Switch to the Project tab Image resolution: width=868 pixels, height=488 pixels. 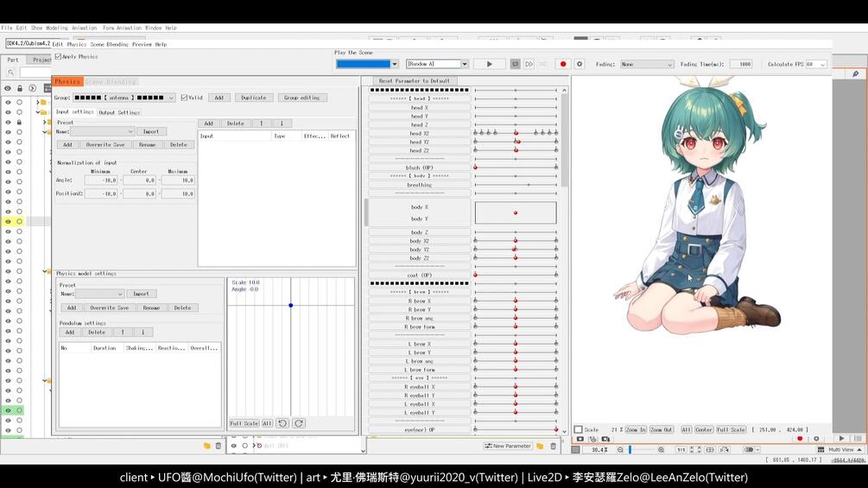[41, 60]
